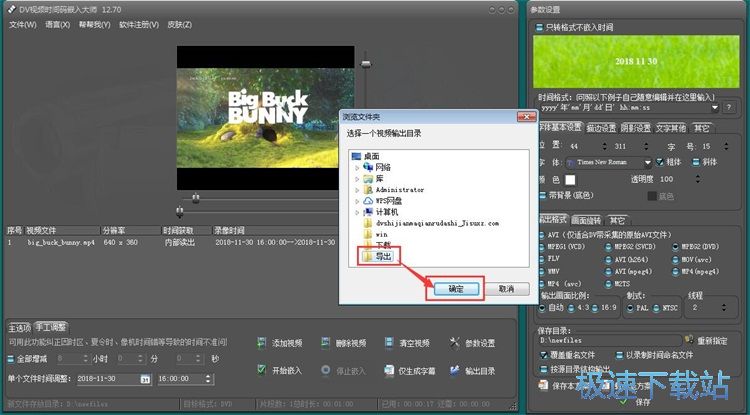This screenshot has height=415, width=750.
Task: Select the MP4(mpeg4) output format
Action: point(675,272)
